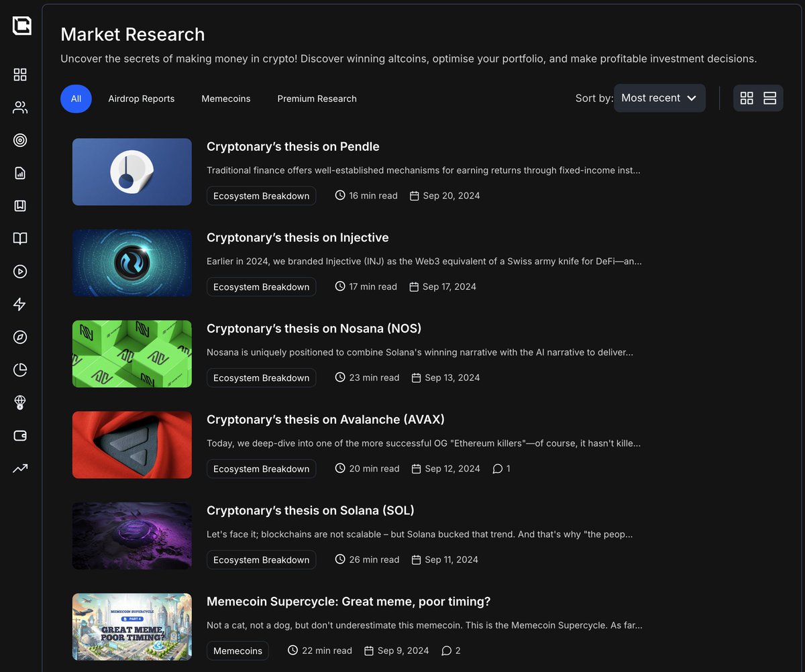This screenshot has height=672, width=805.
Task: Open the bookmark page icon in the sidebar
Action: (x=20, y=206)
